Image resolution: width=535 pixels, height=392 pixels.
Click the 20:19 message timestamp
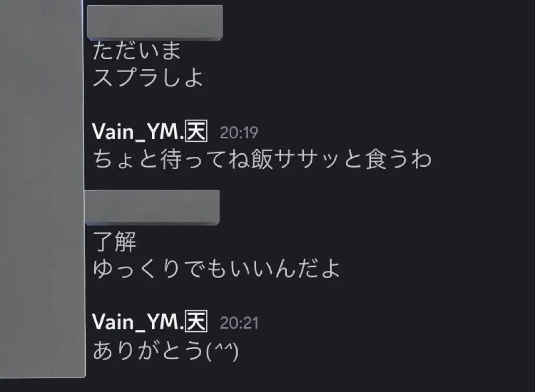[239, 132]
